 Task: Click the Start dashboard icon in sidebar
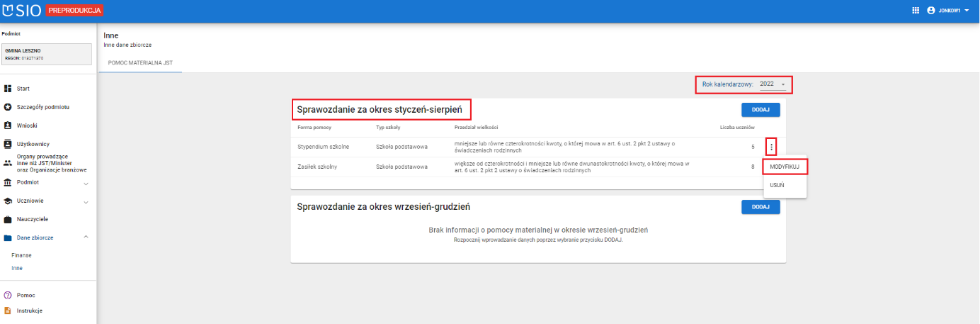tap(8, 89)
